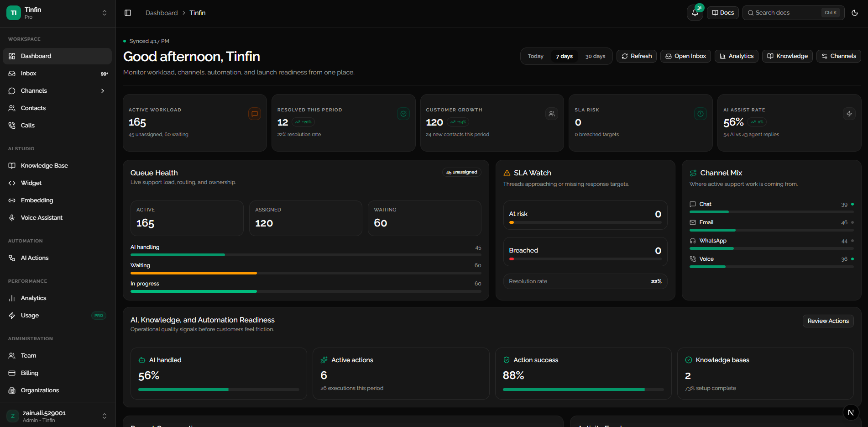Switch to dark/light theme moon icon
Image resolution: width=868 pixels, height=427 pixels.
pos(855,13)
